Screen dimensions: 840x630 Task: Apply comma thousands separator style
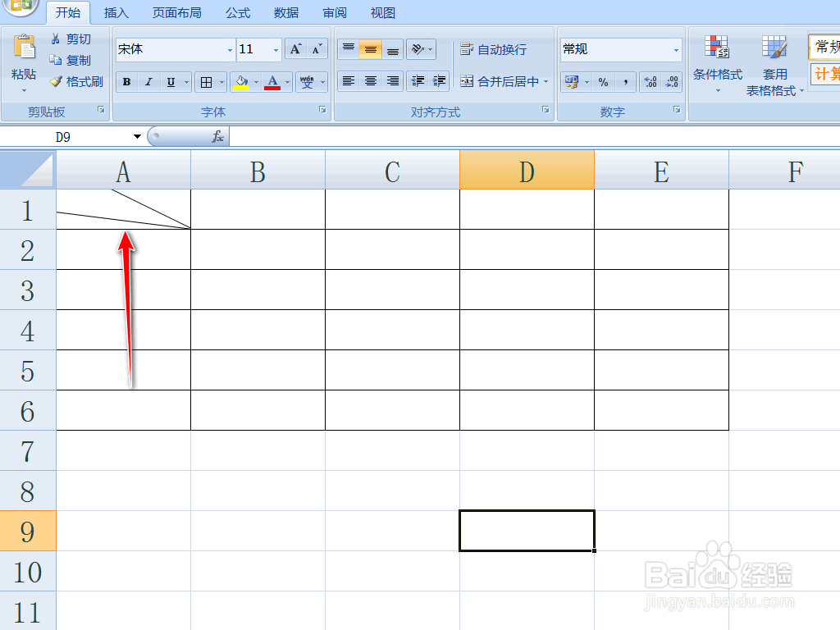(x=625, y=82)
